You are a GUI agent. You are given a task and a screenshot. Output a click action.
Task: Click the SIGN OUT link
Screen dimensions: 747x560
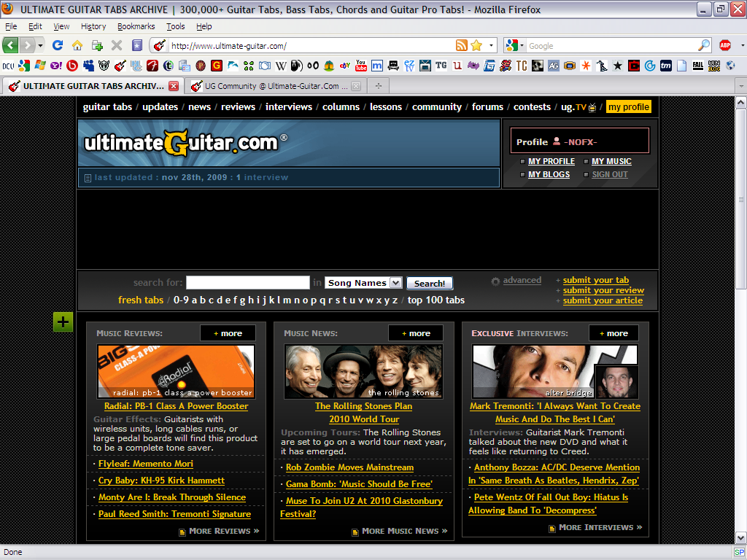609,174
